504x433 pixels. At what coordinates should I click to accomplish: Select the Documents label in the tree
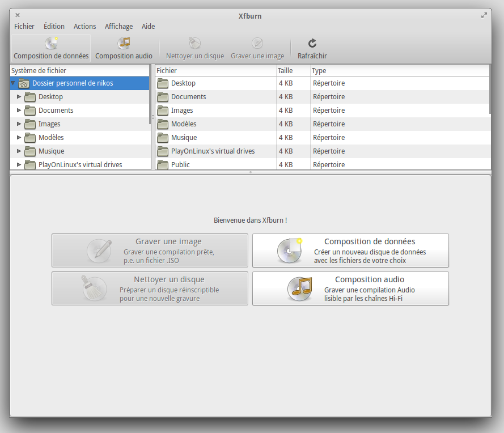56,110
